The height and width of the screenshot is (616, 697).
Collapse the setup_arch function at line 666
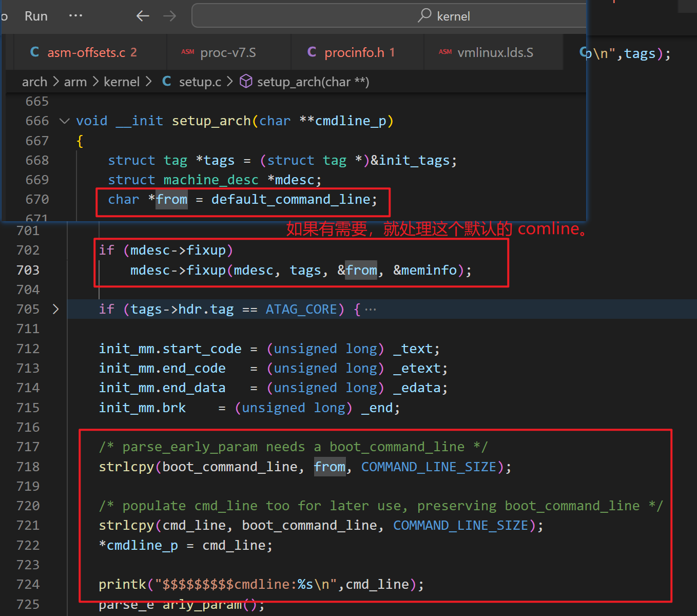(65, 121)
